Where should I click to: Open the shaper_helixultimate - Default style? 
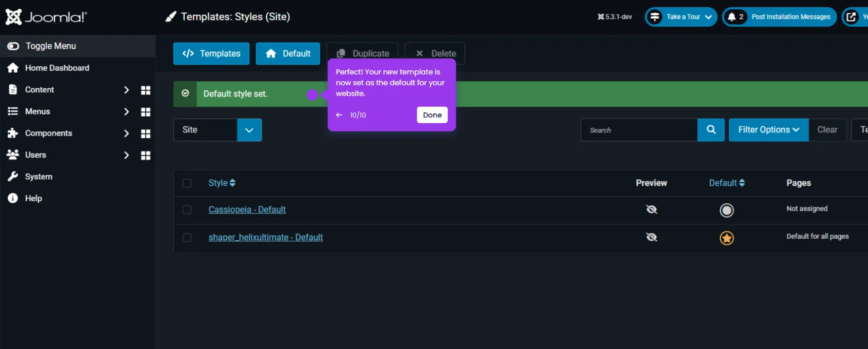[266, 237]
